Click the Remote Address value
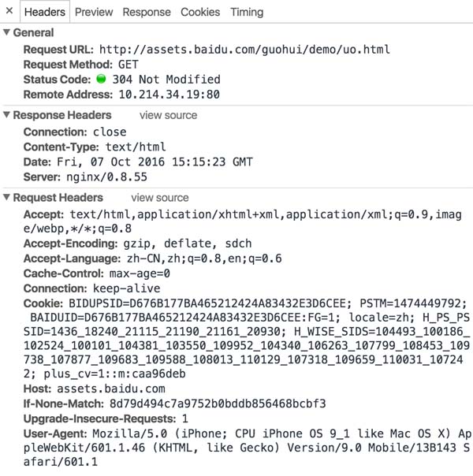Image resolution: width=473 pixels, height=476 pixels. click(169, 95)
